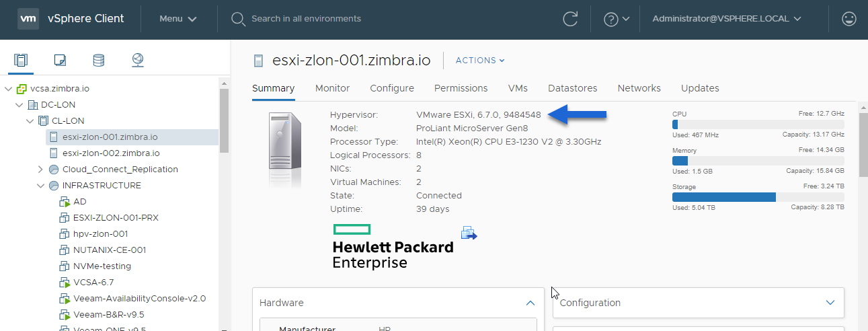Switch to the Updates tab
This screenshot has height=331, width=868.
(700, 88)
